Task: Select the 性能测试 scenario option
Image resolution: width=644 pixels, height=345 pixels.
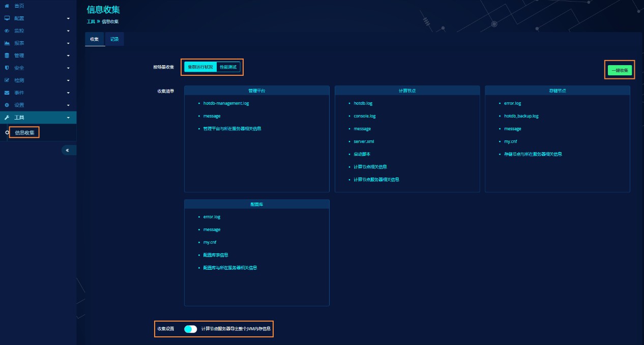Action: 228,67
